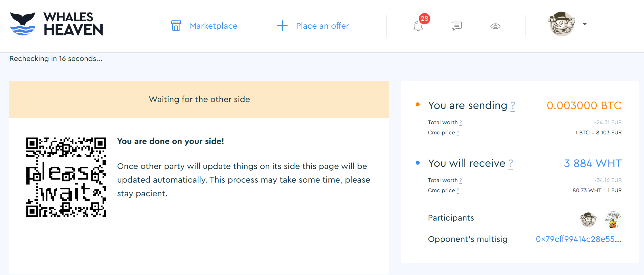Toggle the eye visibility icon
This screenshot has height=275, width=644.
(x=495, y=26)
